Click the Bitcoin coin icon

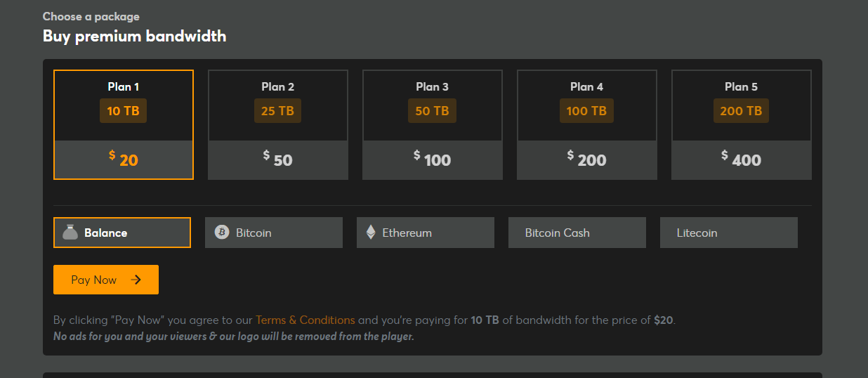coord(222,233)
